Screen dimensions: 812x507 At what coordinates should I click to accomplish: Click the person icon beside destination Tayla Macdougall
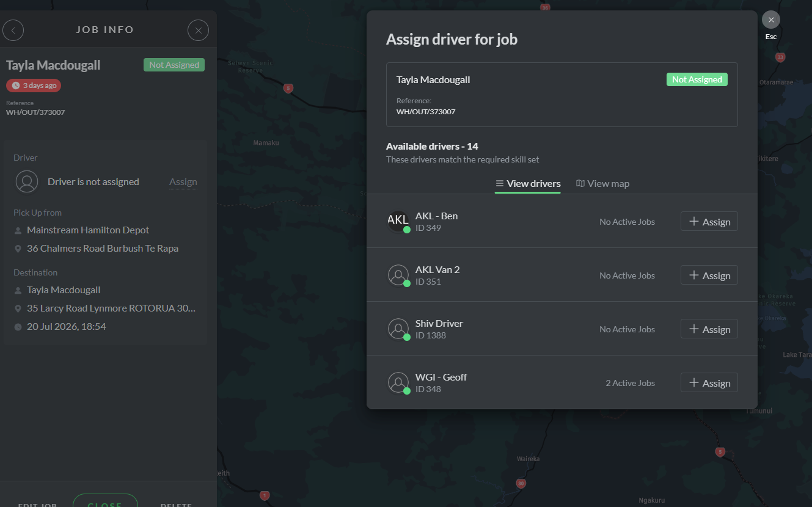(x=18, y=291)
